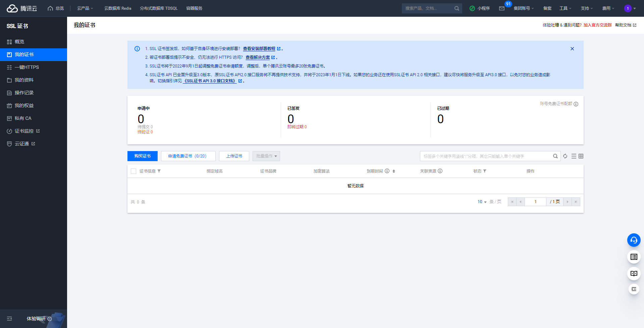Go to the last page
The width and height of the screenshot is (644, 328).
(576, 202)
